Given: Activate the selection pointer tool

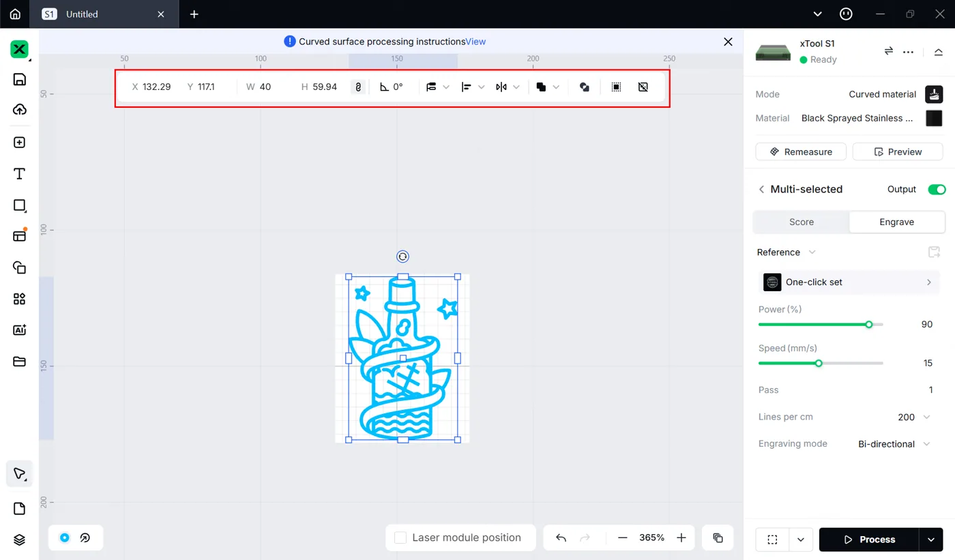Looking at the screenshot, I should pyautogui.click(x=19, y=473).
